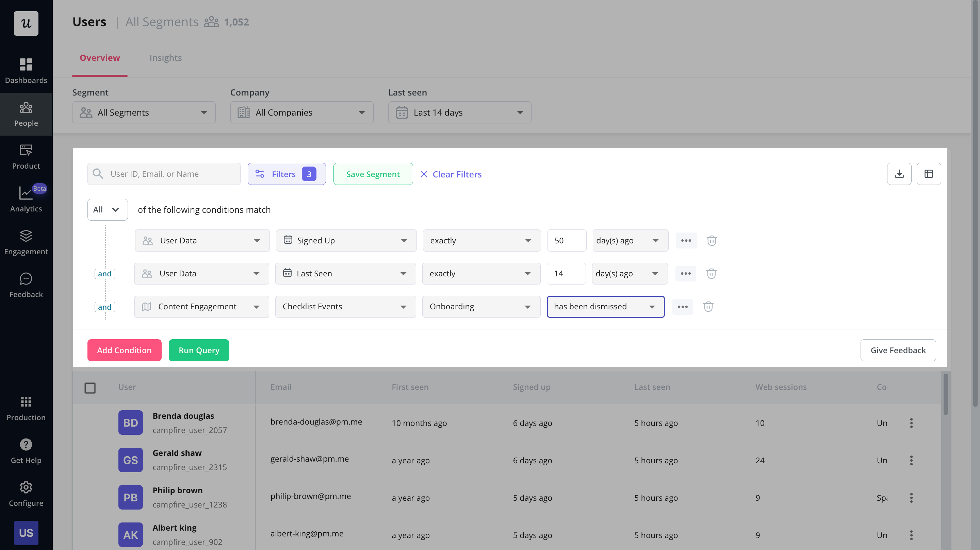The height and width of the screenshot is (550, 980).
Task: Open row actions menu for Brenda douglas
Action: 912,423
